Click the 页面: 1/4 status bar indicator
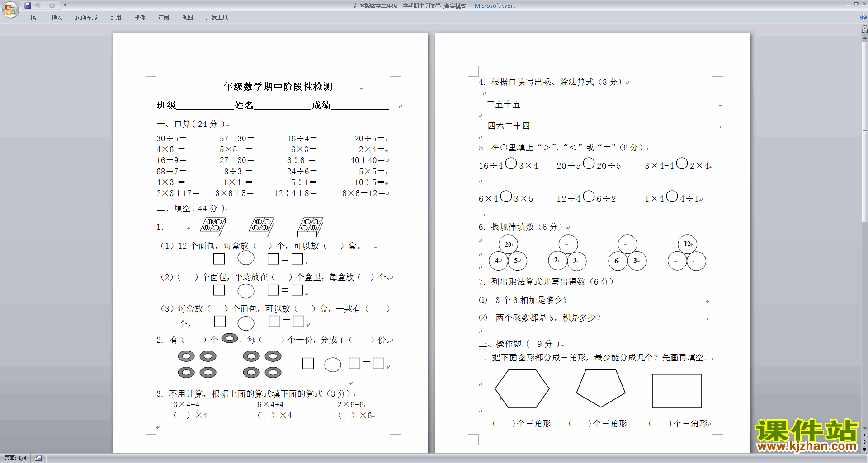 [x=15, y=458]
